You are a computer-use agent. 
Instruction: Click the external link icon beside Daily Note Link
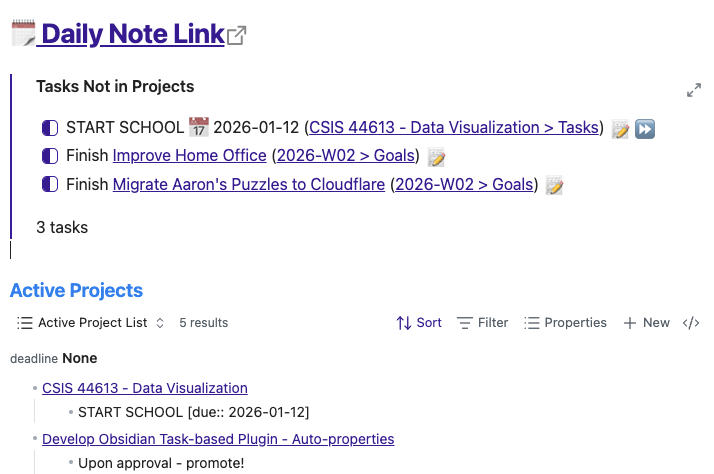coord(237,36)
